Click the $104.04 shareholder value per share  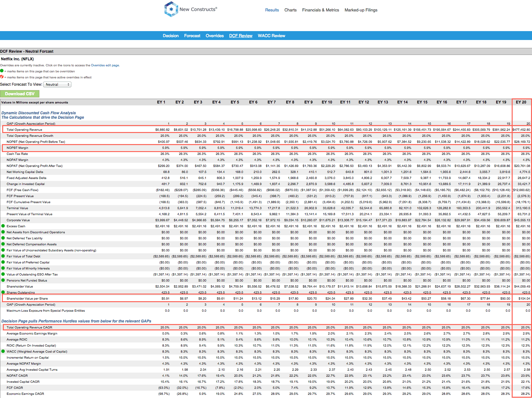(524, 298)
